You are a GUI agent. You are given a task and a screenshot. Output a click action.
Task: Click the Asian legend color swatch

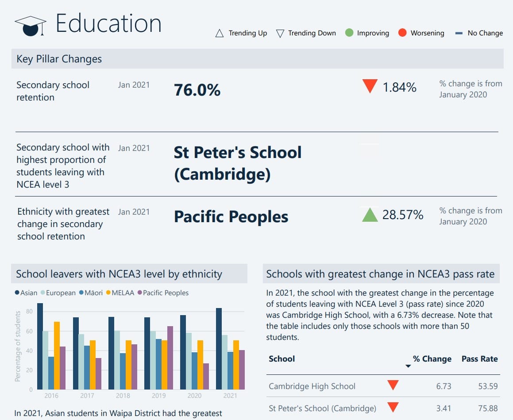pos(17,293)
